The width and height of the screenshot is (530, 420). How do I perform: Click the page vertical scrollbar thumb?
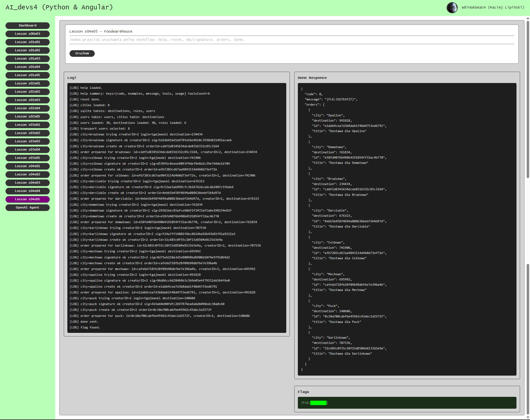pyautogui.click(x=528, y=99)
